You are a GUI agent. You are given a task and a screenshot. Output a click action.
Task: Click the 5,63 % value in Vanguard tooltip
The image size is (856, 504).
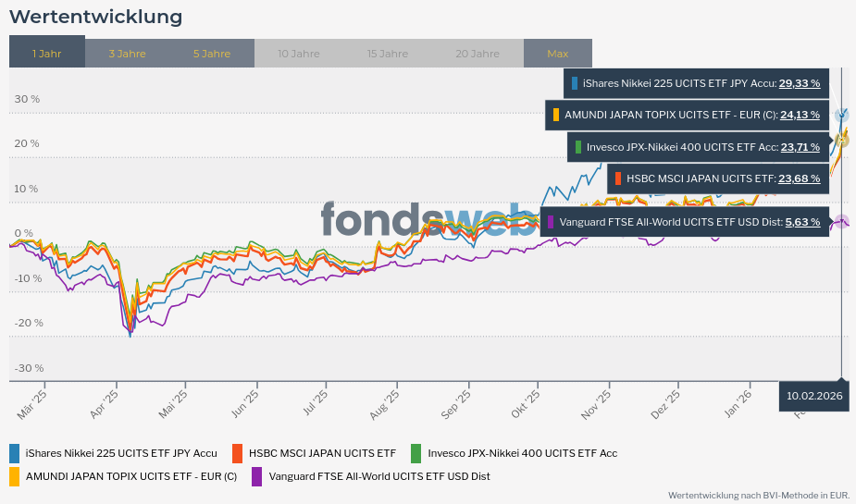802,222
